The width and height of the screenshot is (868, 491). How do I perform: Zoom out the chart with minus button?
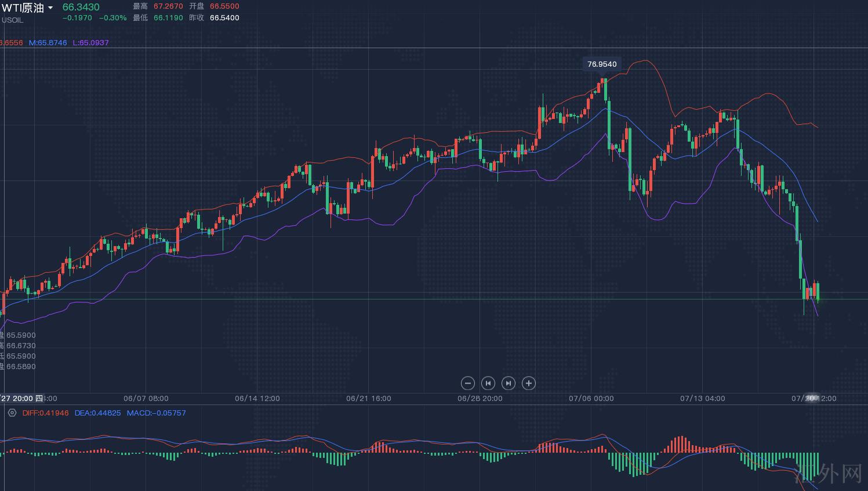[467, 383]
